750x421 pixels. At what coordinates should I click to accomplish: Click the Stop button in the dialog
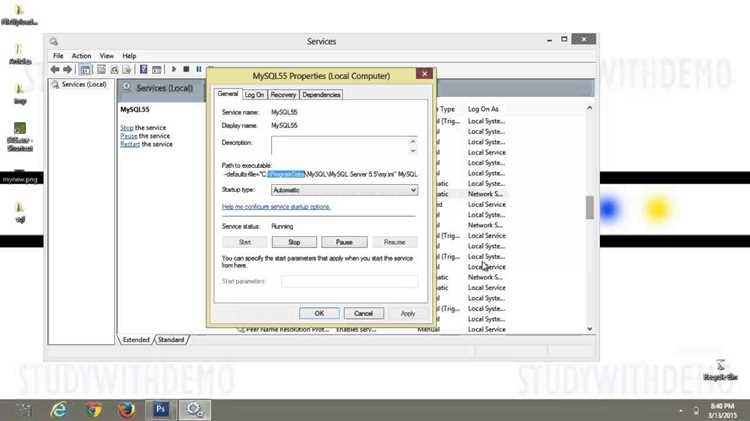coord(294,242)
